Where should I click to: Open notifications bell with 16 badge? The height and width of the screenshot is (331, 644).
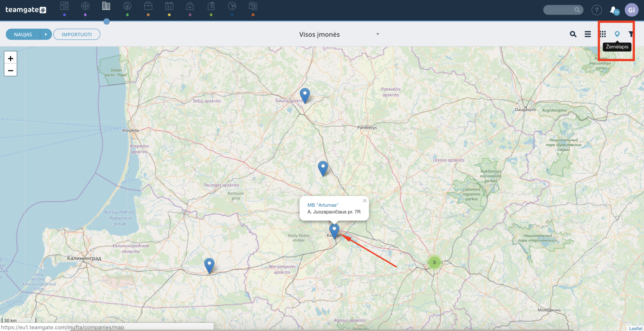coord(614,10)
